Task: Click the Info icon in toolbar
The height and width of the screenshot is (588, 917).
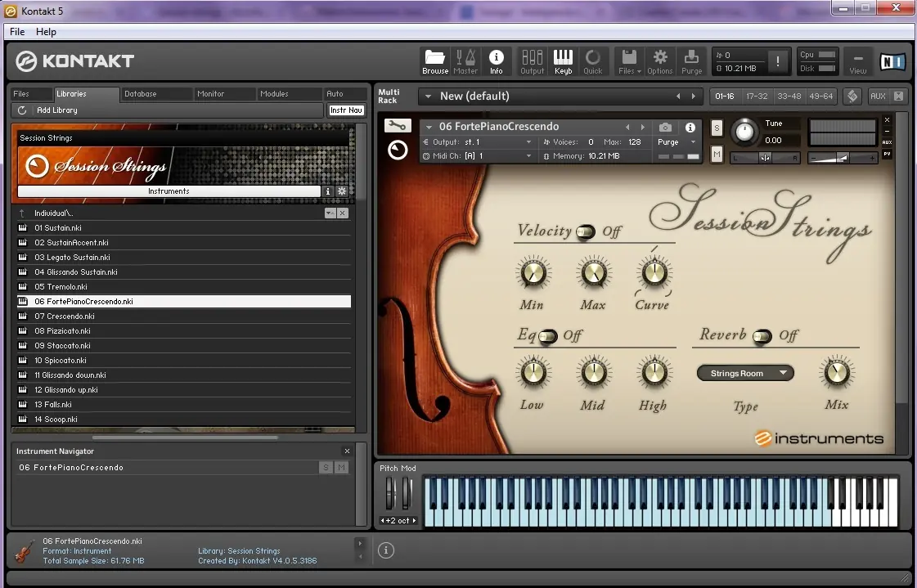Action: (x=496, y=61)
